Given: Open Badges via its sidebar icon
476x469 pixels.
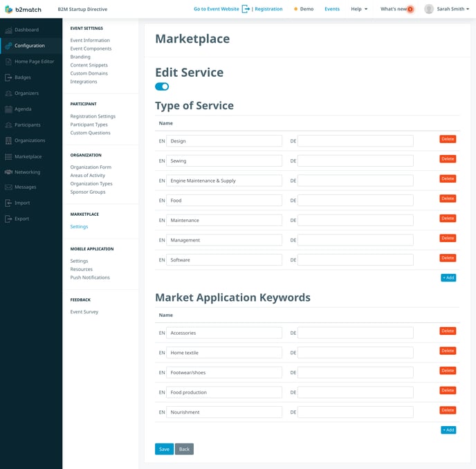Looking at the screenshot, I should (x=8, y=77).
